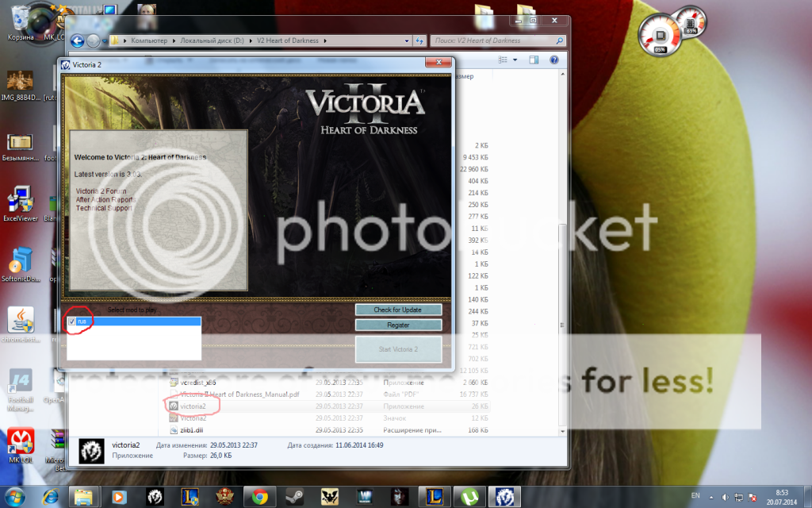Select the victoria2 application file

tap(193, 406)
